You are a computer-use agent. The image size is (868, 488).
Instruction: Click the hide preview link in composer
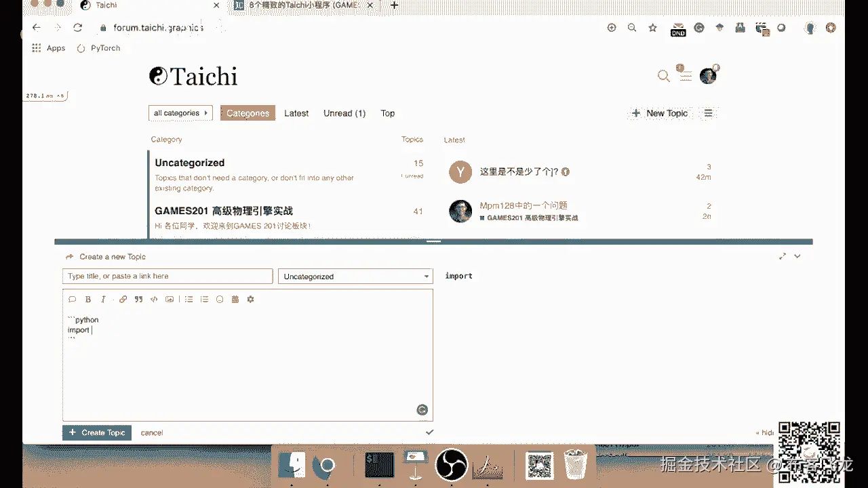click(766, 432)
